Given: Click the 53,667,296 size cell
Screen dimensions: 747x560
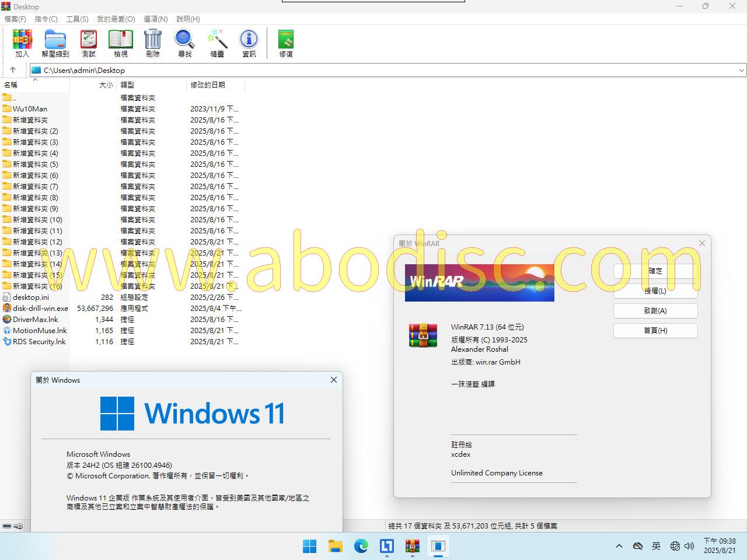Looking at the screenshot, I should 95,308.
